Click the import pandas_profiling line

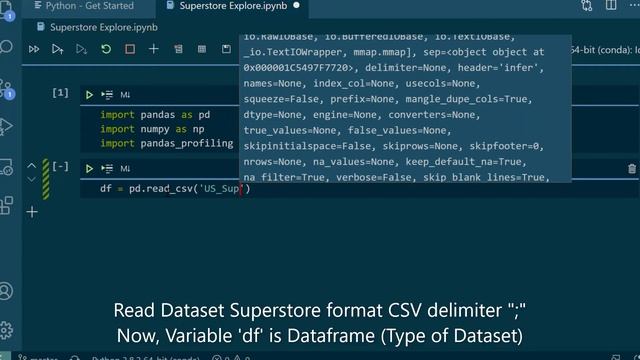(167, 143)
